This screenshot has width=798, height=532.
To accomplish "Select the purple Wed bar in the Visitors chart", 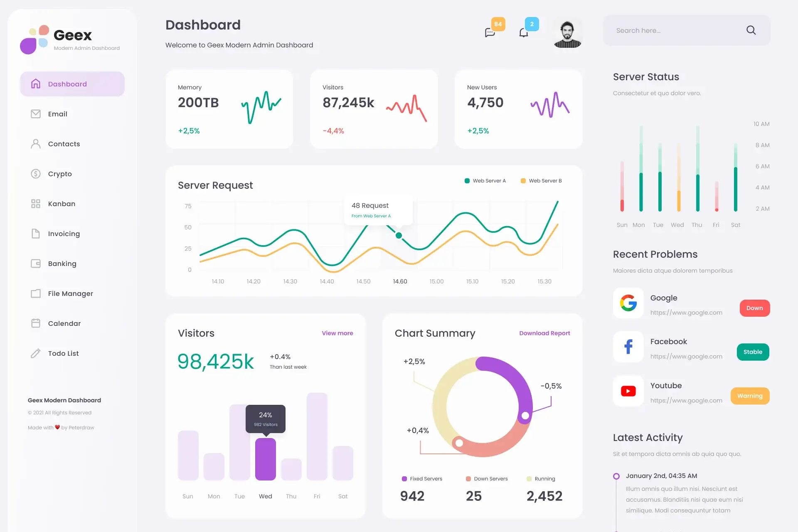I will [266, 459].
